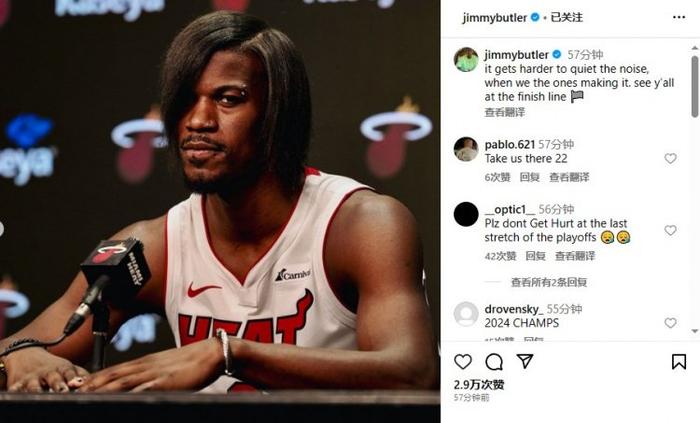Like the post with the heart icon
700x423 pixels.
click(463, 361)
